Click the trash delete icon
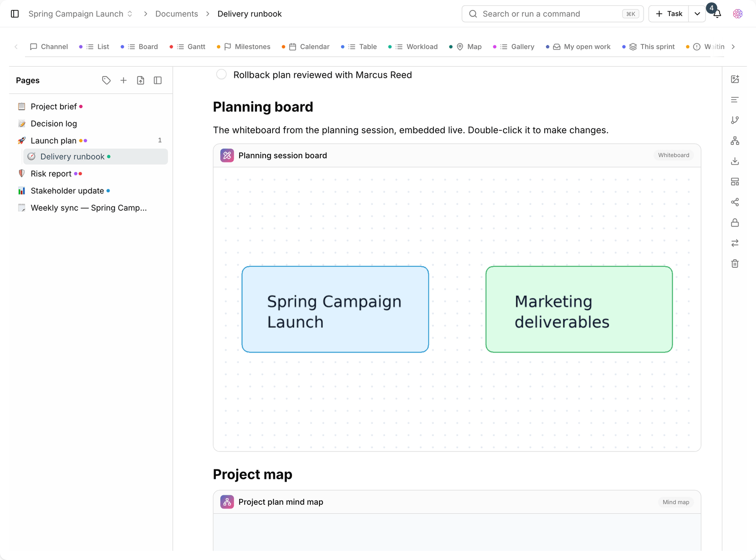 (735, 263)
